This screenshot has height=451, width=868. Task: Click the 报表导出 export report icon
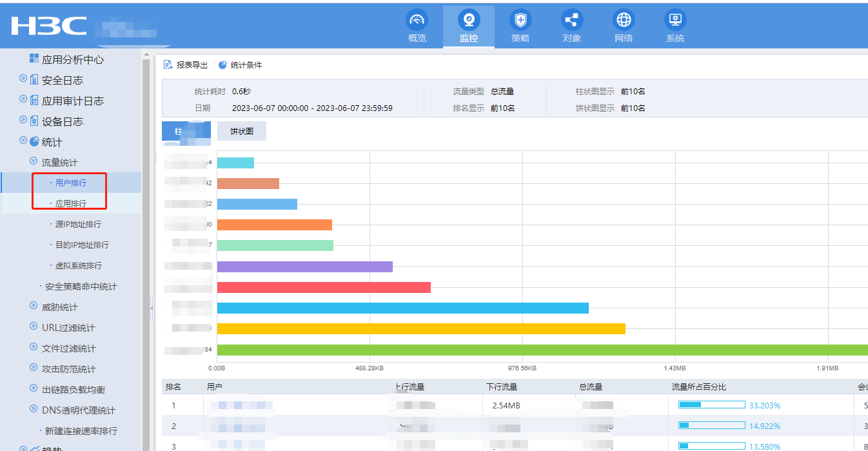(x=168, y=65)
